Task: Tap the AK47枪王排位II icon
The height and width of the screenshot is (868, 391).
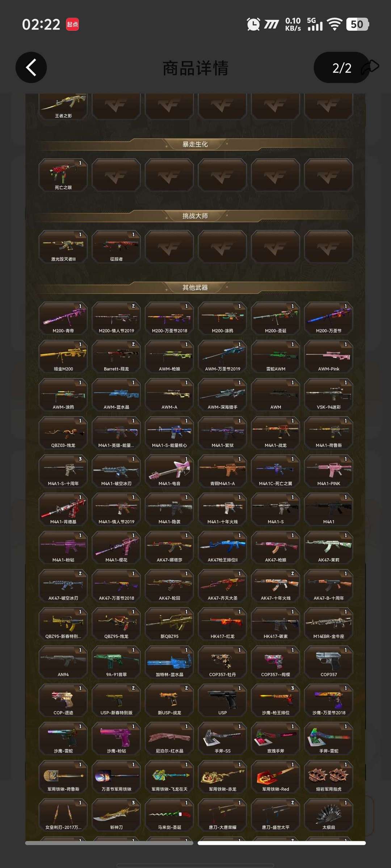Action: pyautogui.click(x=222, y=547)
